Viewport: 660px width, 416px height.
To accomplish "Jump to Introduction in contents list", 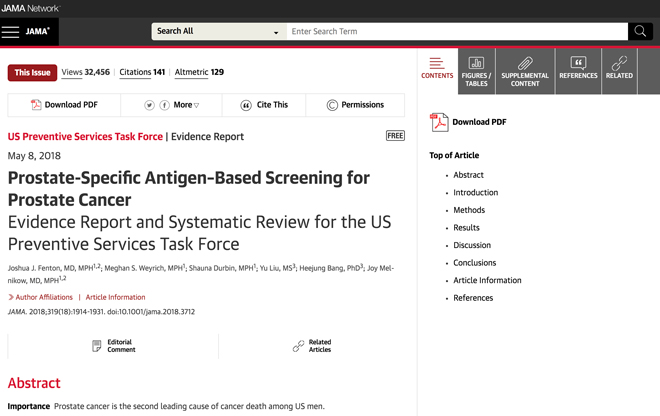I will point(476,192).
